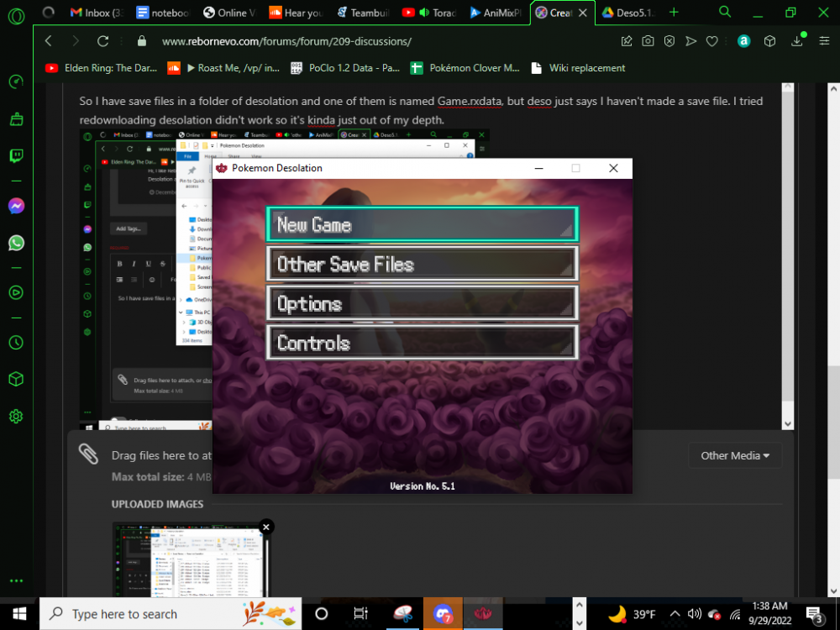The image size is (840, 630).
Task: Switch to the Teambuil tab
Action: point(363,13)
